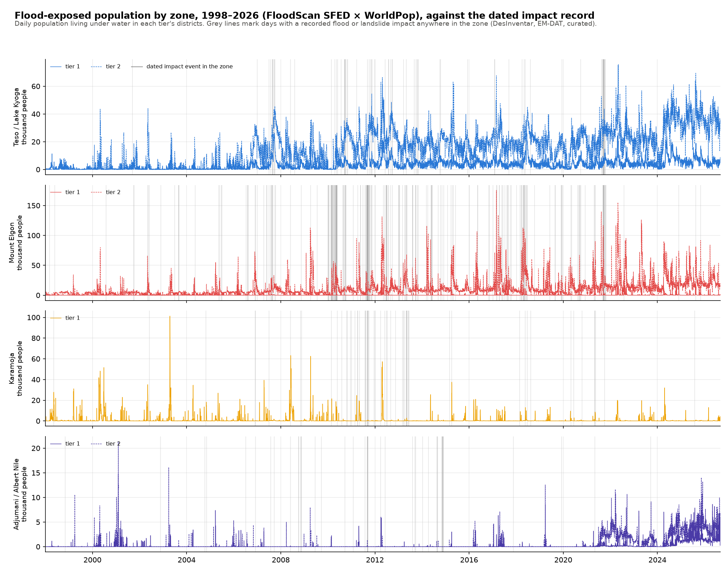
Task: Click y-tick "0" in Mount Elgon panel
Action: click(x=38, y=295)
